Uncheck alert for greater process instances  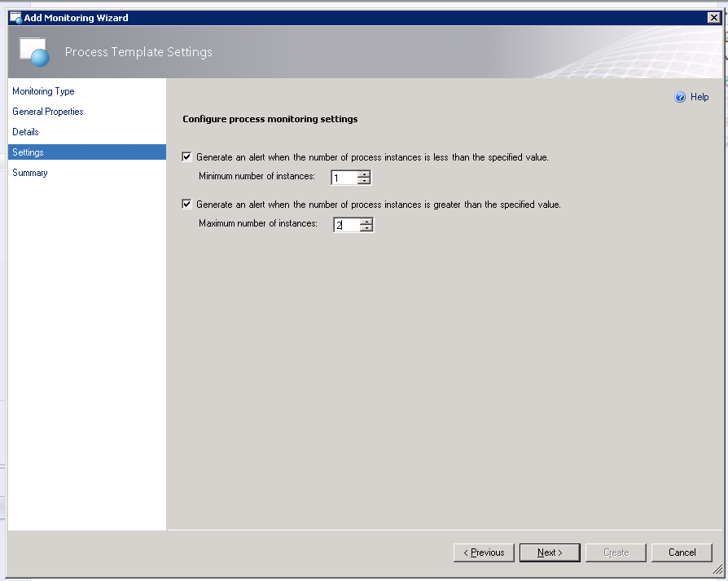(x=187, y=205)
